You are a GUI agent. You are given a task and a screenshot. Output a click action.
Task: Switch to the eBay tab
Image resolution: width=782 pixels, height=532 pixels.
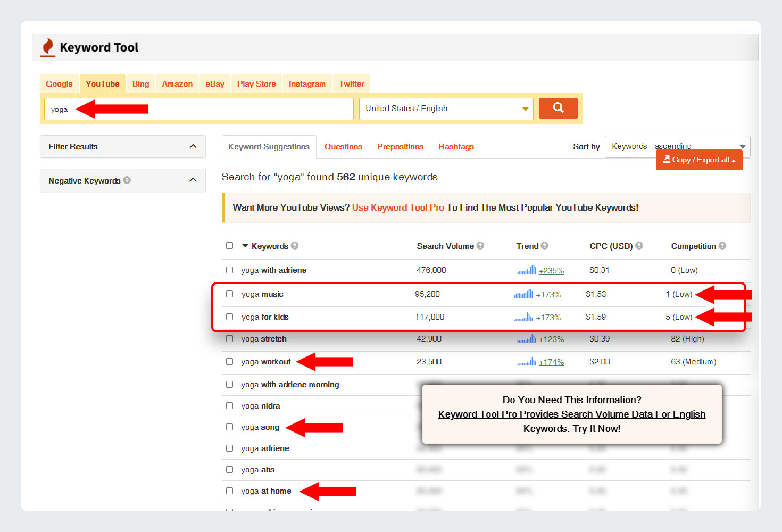pyautogui.click(x=215, y=84)
